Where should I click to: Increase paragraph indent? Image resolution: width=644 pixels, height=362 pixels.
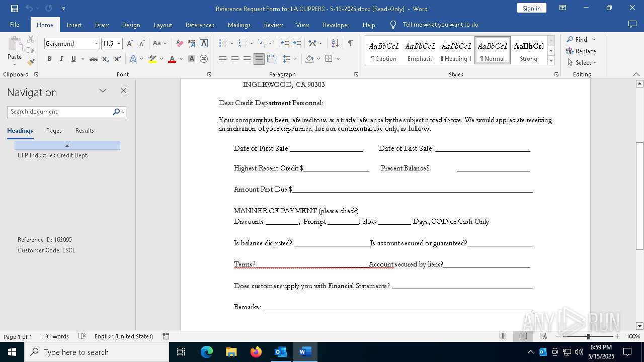pyautogui.click(x=297, y=44)
